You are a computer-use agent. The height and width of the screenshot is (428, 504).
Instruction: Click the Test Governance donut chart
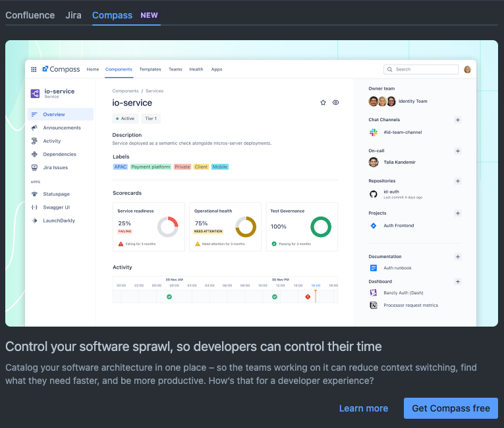tap(321, 227)
